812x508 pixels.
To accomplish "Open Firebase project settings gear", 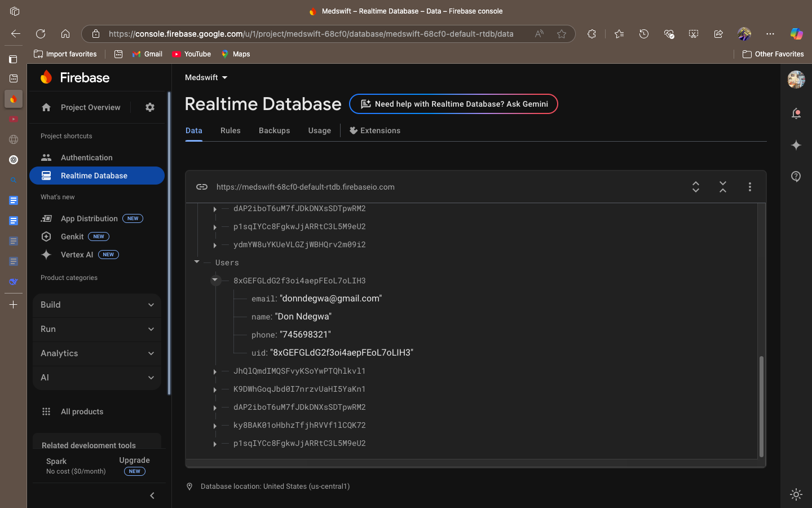I will pyautogui.click(x=150, y=107).
